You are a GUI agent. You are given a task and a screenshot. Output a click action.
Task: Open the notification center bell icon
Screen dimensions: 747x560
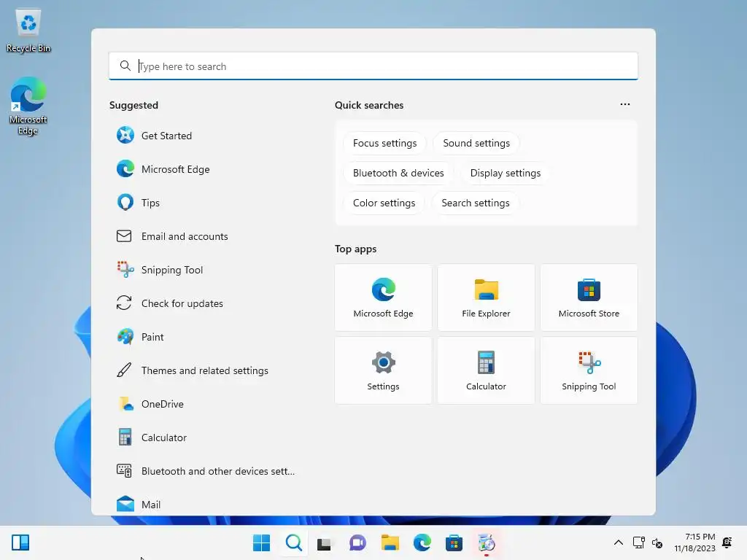[727, 542]
